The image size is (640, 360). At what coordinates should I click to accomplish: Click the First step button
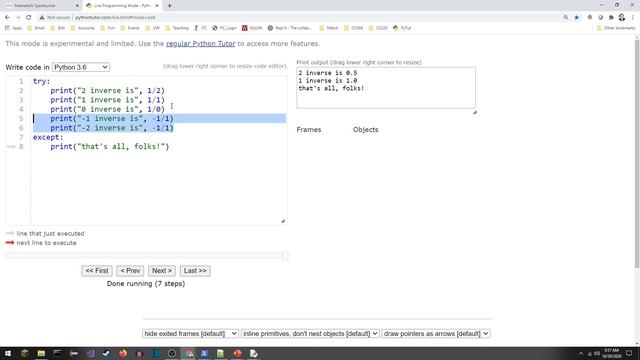[97, 271]
